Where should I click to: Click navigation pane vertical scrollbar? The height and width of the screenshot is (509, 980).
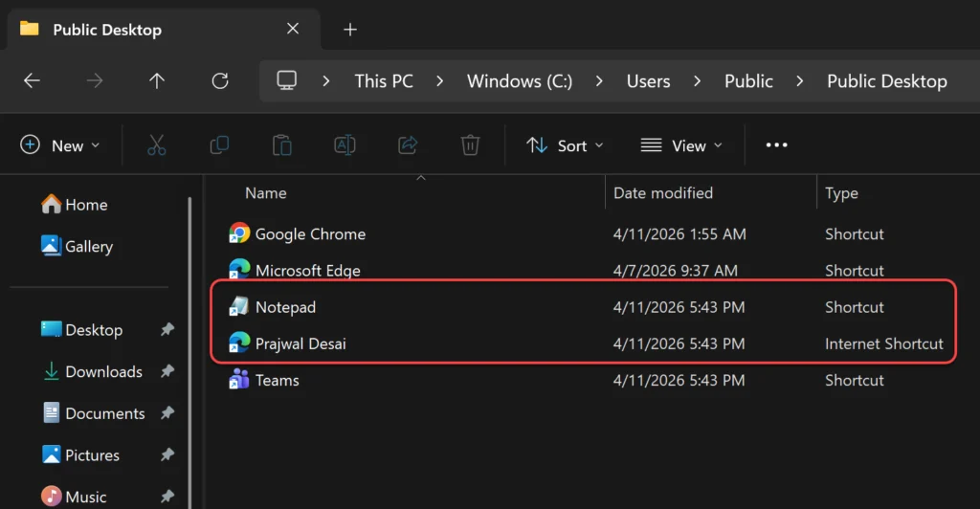pyautogui.click(x=189, y=353)
